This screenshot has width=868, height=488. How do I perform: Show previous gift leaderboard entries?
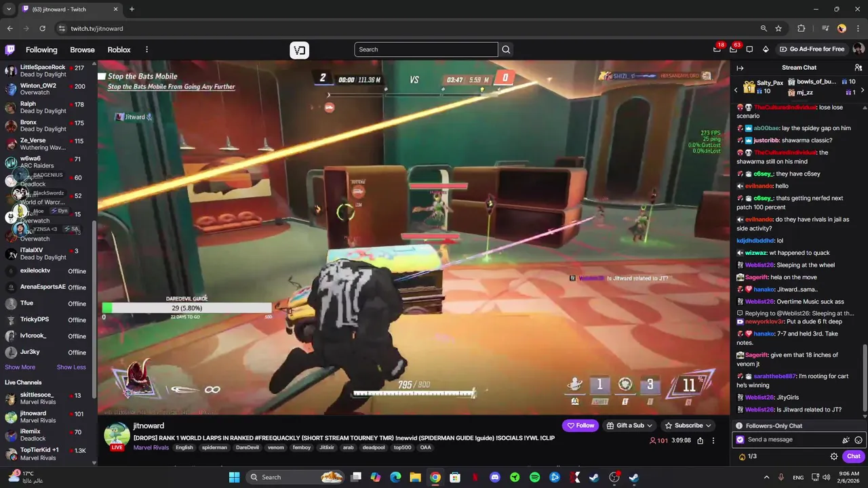point(736,89)
